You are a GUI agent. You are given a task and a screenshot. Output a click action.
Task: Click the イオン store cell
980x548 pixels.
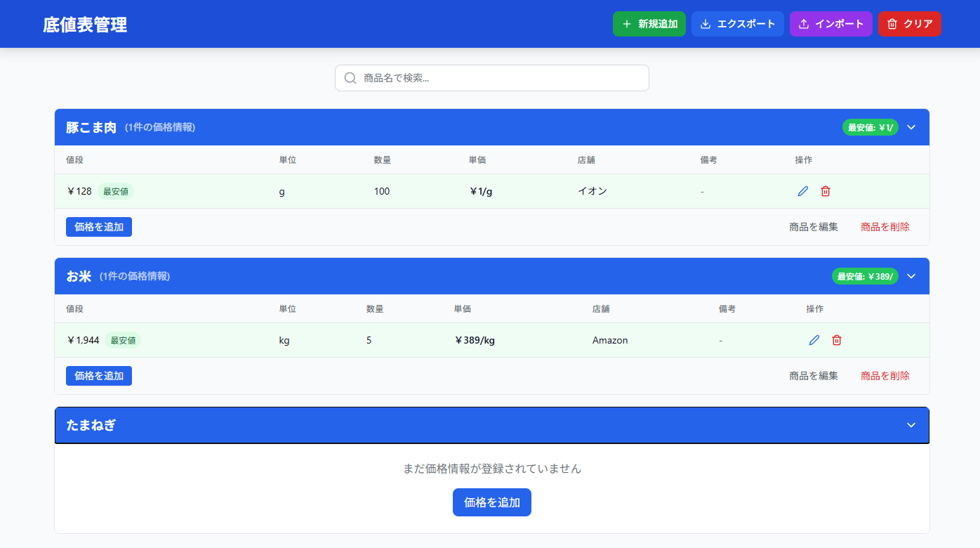pyautogui.click(x=592, y=191)
